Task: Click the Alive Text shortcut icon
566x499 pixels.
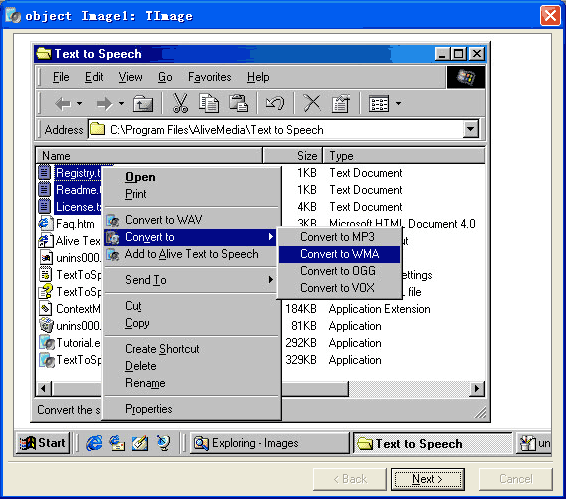Action: coord(45,241)
